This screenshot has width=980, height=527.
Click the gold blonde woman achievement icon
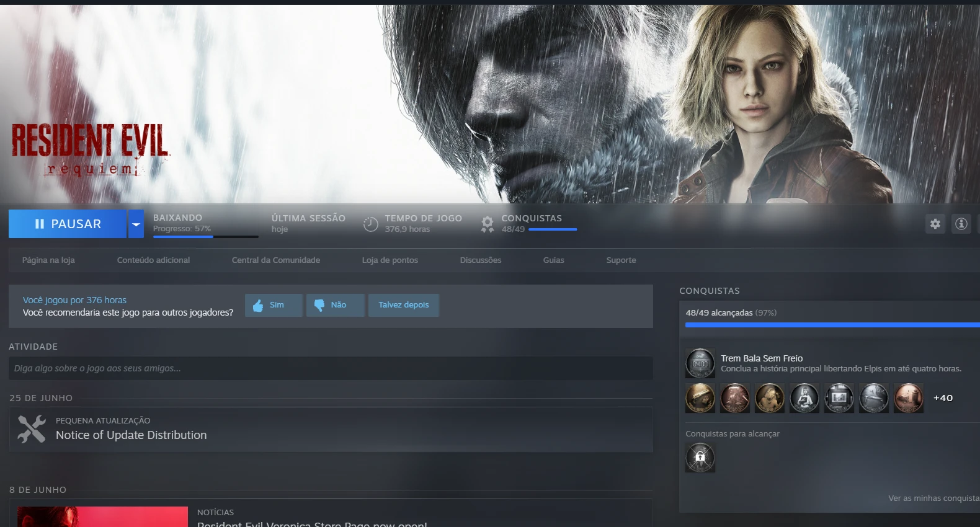(x=770, y=398)
